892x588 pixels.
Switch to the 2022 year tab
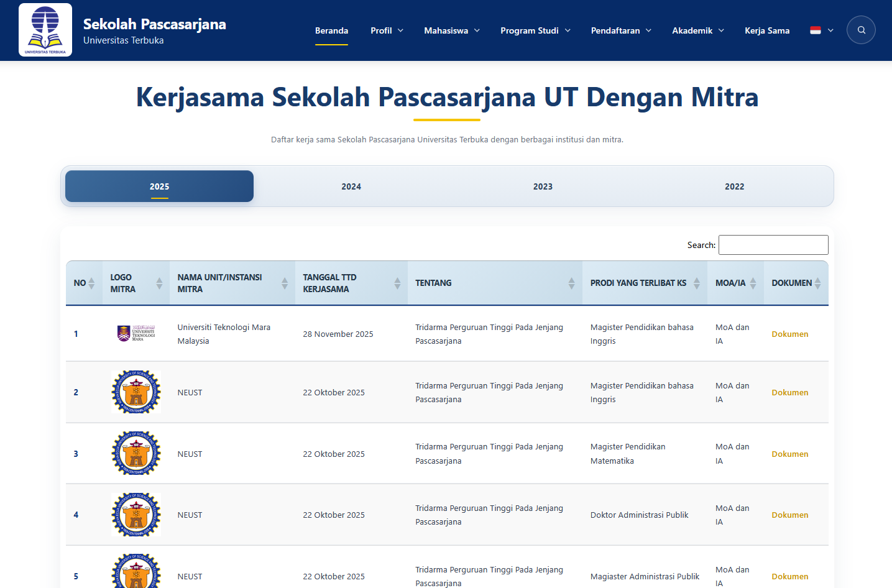735,186
